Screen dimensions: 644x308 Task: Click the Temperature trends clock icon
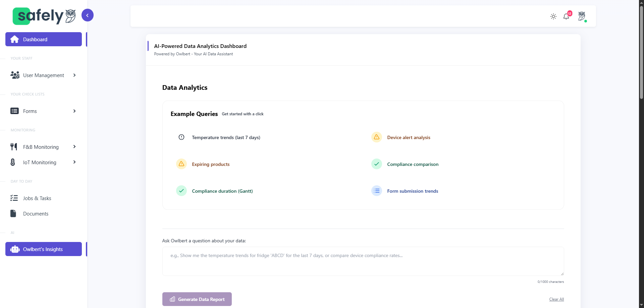point(181,137)
